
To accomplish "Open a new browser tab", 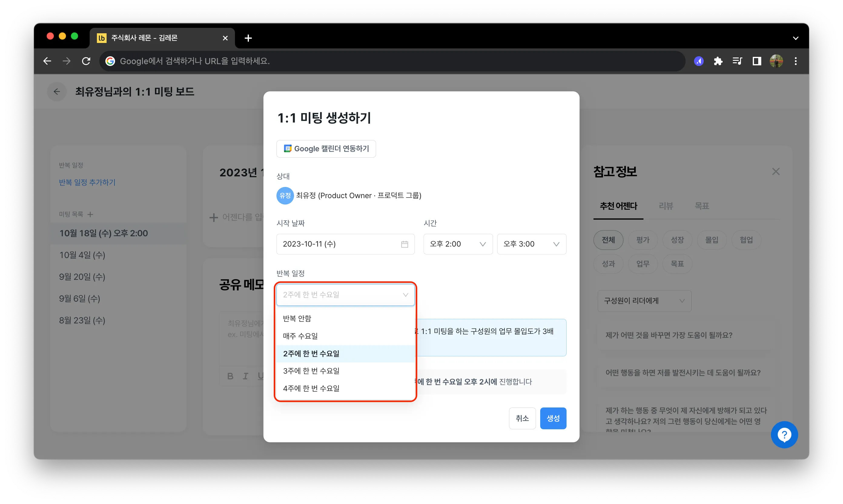I will (x=248, y=38).
